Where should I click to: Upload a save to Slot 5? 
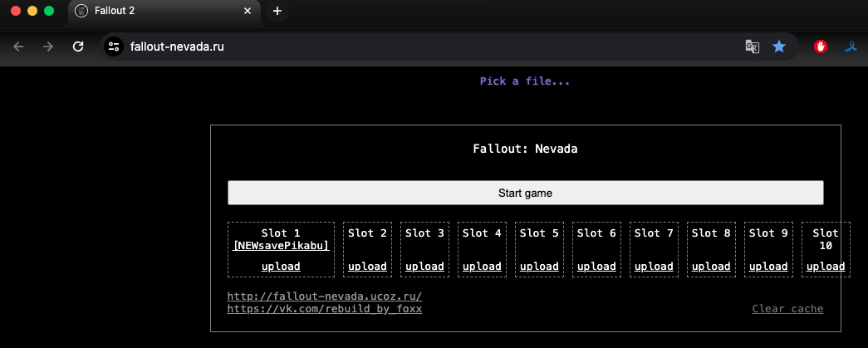tap(539, 267)
